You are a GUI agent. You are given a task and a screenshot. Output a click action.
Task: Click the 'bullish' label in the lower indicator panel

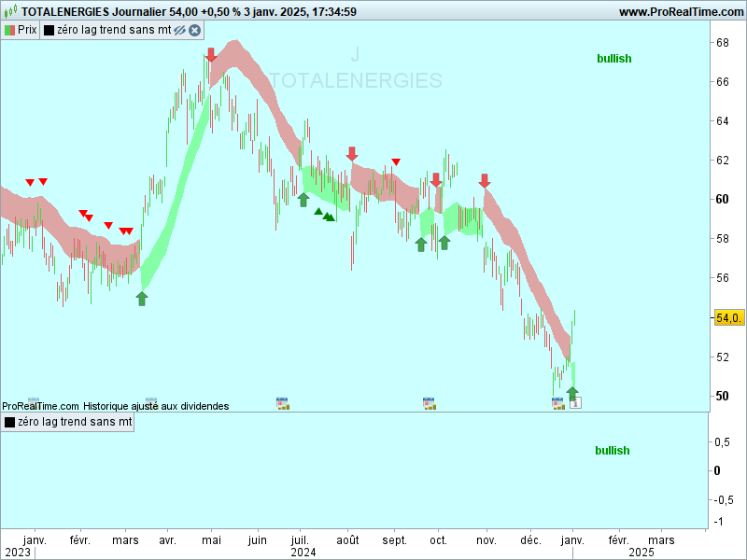tap(613, 451)
